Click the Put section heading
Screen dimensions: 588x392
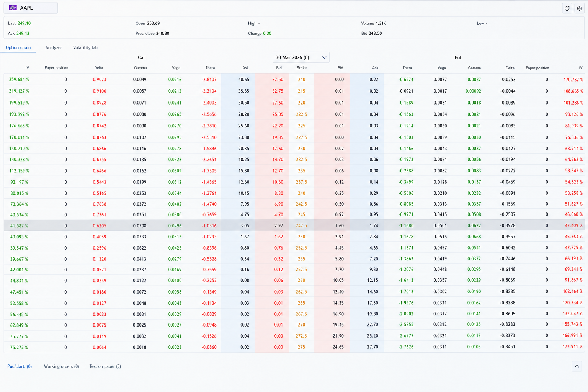tap(458, 57)
